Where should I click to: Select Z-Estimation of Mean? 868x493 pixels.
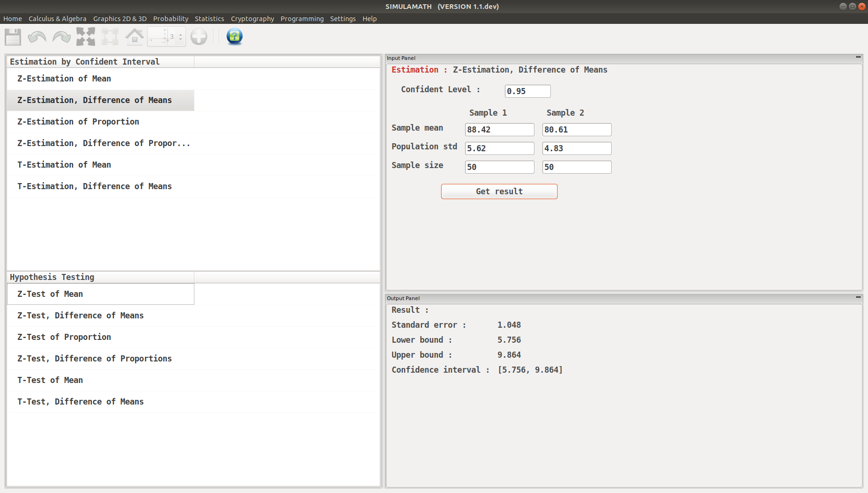(101, 79)
